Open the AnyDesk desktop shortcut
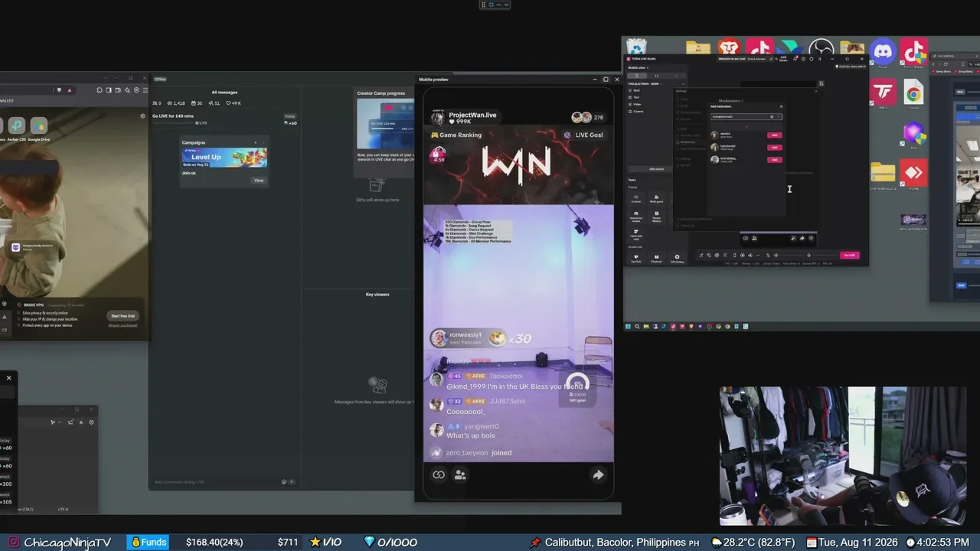The height and width of the screenshot is (551, 980). (x=913, y=173)
